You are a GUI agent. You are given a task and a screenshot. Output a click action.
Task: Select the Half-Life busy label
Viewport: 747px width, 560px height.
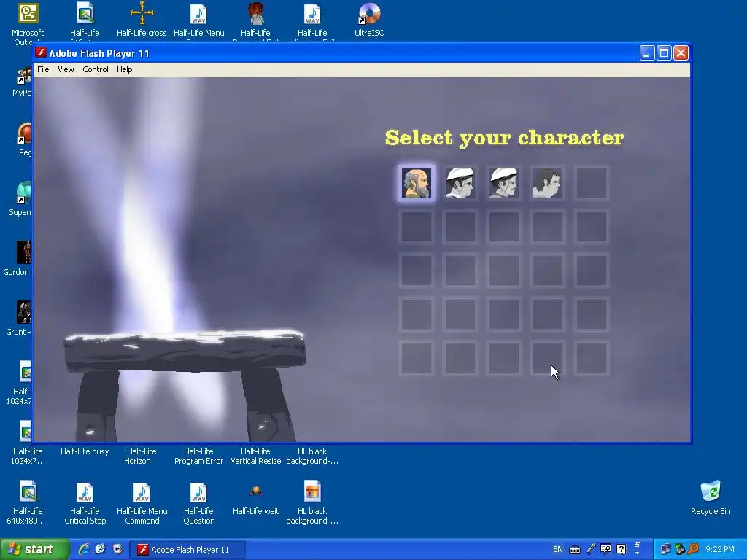85,451
